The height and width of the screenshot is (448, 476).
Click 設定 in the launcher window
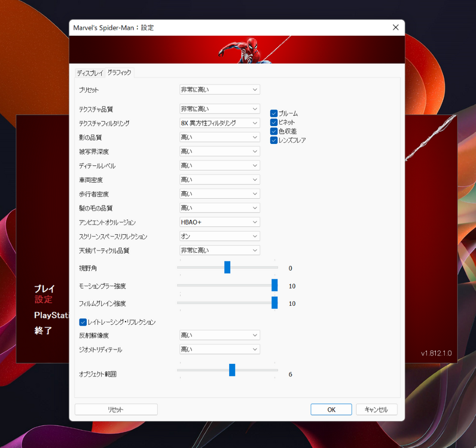(44, 300)
